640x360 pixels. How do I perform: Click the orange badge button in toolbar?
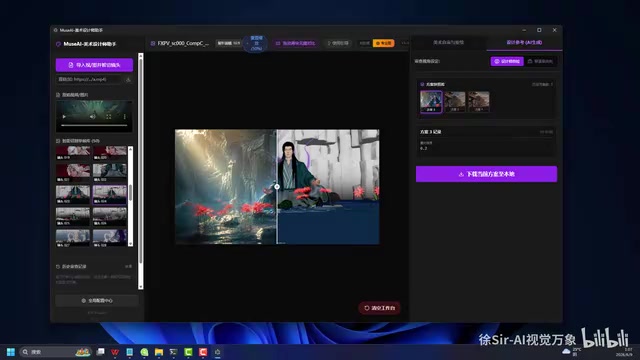(x=383, y=43)
